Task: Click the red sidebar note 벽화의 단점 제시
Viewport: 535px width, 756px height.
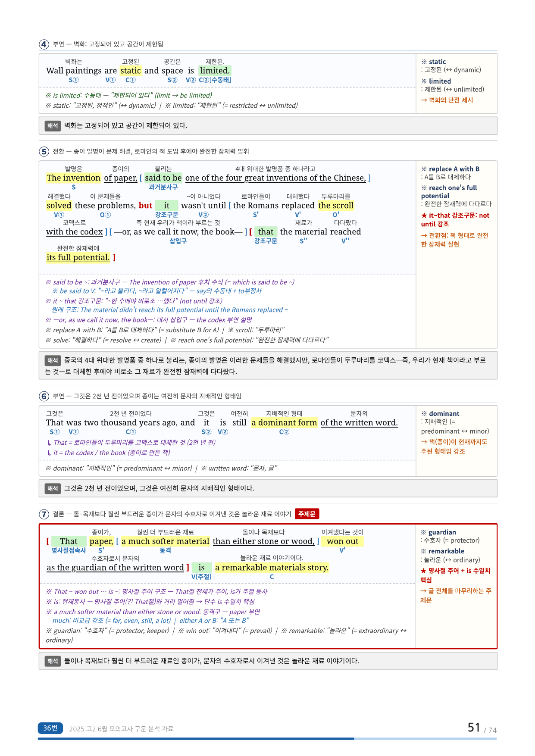Action: [x=447, y=100]
